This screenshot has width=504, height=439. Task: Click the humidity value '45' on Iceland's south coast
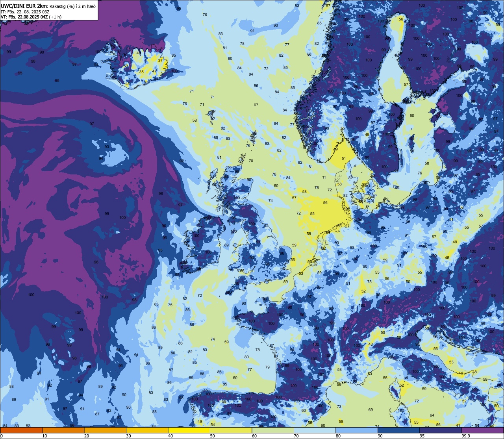pyautogui.click(x=128, y=84)
